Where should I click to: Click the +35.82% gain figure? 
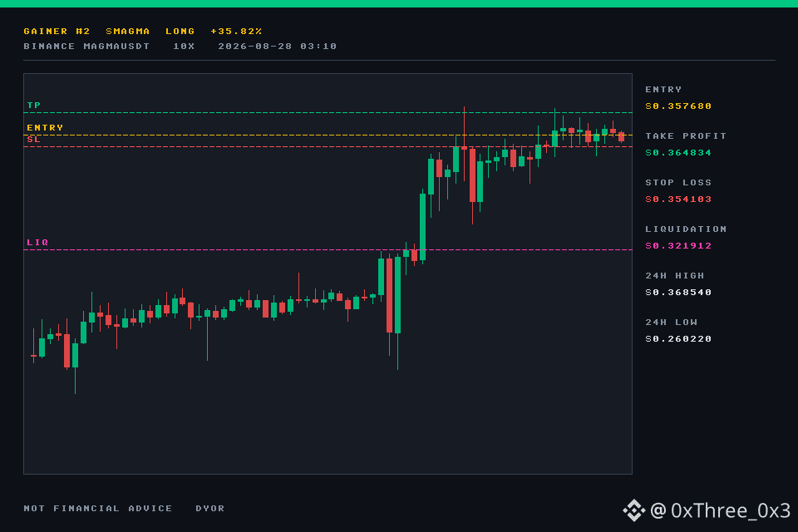(x=236, y=32)
